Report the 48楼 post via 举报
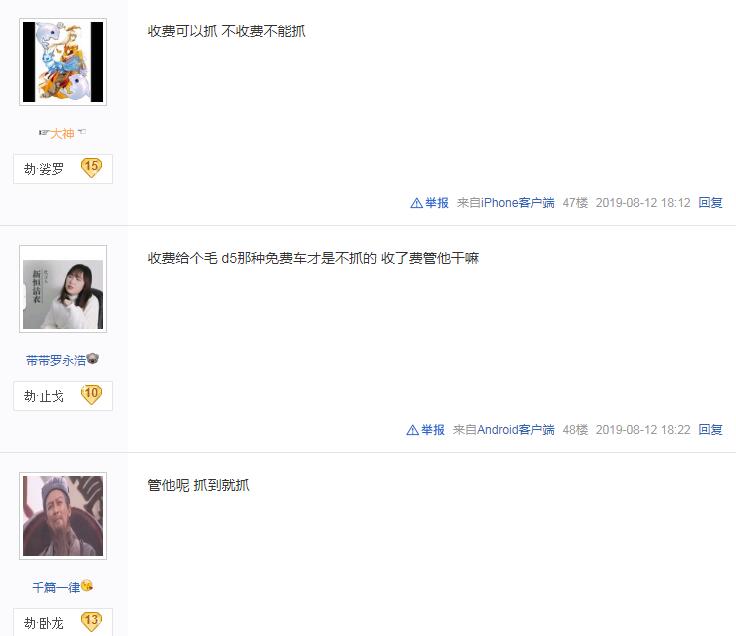 click(426, 430)
